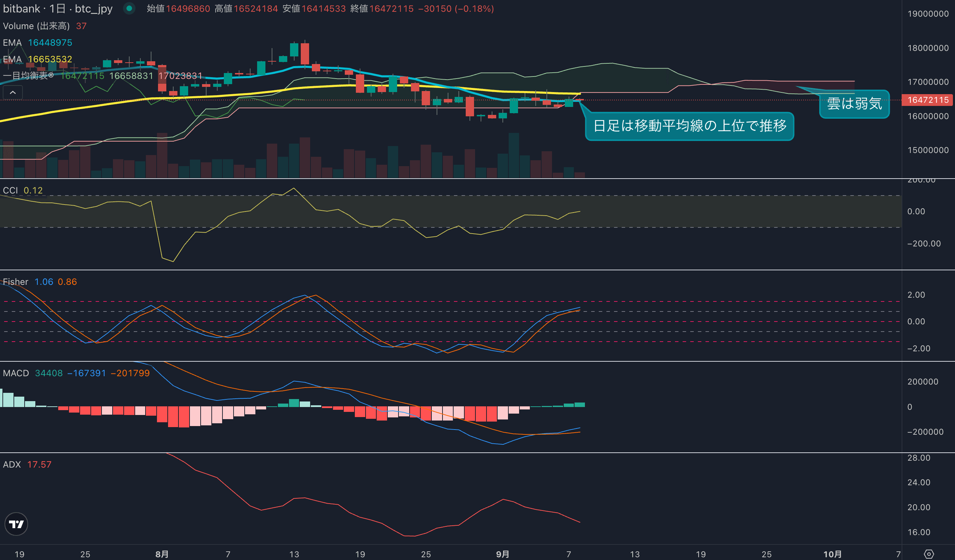955x560 pixels.
Task: Select the cyan EMA 16448975 legend
Action: [37, 43]
